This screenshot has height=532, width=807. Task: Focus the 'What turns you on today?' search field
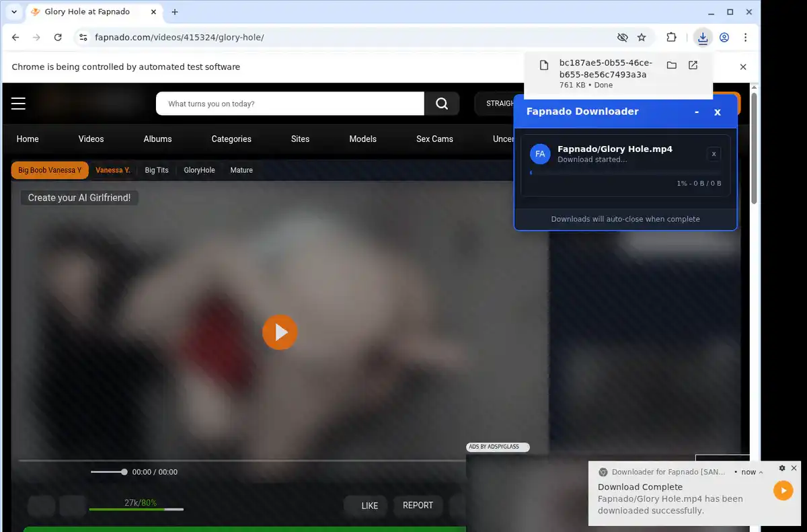(290, 104)
